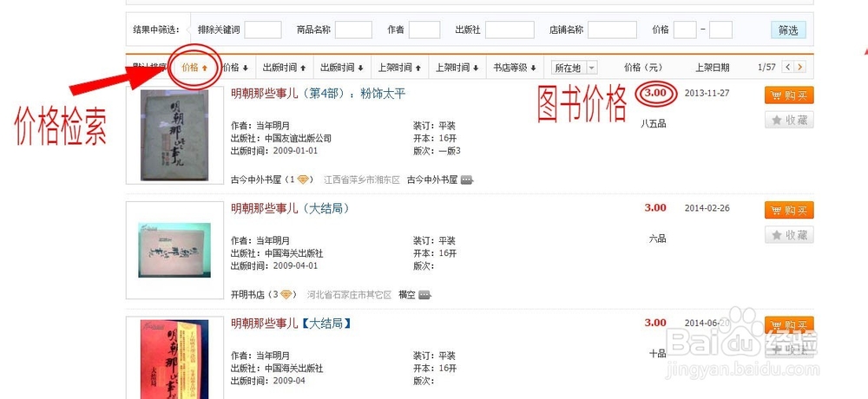Go to previous results page arrow
This screenshot has width=868, height=399.
pos(788,68)
